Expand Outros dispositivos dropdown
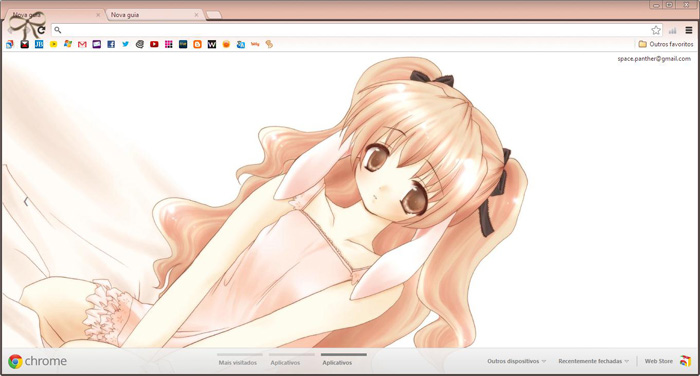This screenshot has width=700, height=376. [517, 361]
